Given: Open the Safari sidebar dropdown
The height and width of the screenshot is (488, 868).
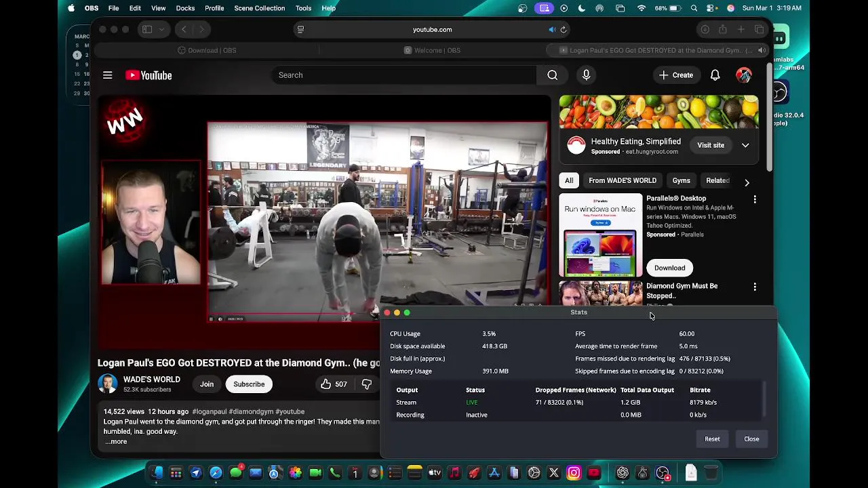Looking at the screenshot, I should pos(161,30).
